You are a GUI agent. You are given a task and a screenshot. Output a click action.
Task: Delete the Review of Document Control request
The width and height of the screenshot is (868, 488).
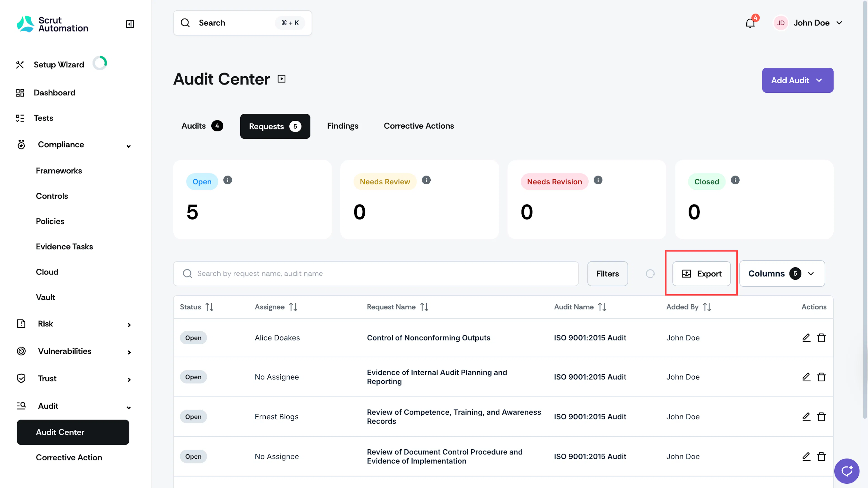pos(821,456)
